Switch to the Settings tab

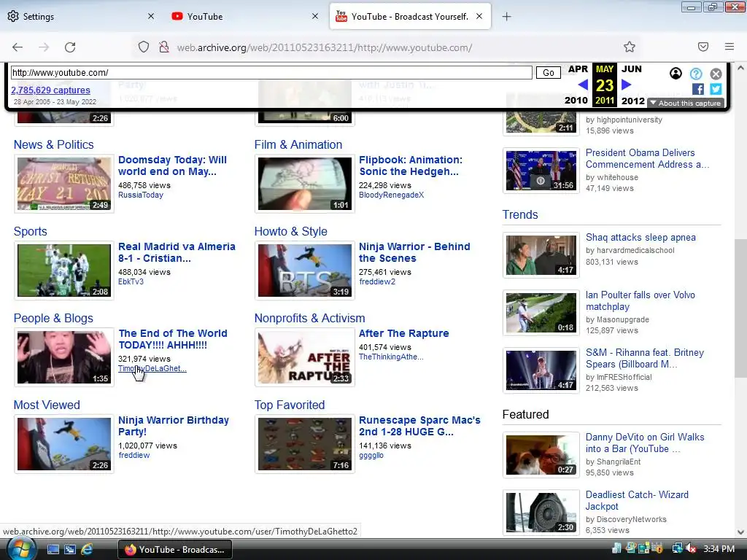(x=81, y=16)
